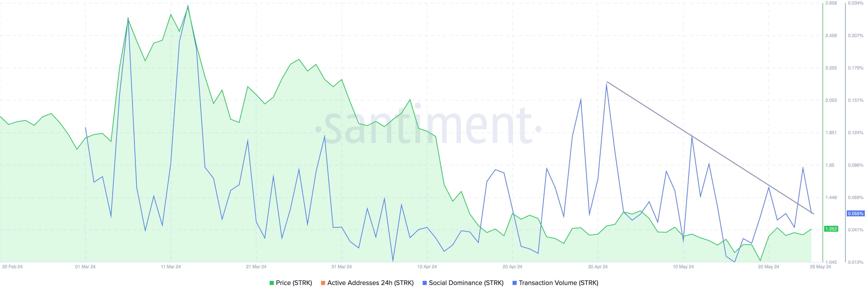868x294 pixels.
Task: Click the 0.041% dominance axis value
Action: (856, 230)
